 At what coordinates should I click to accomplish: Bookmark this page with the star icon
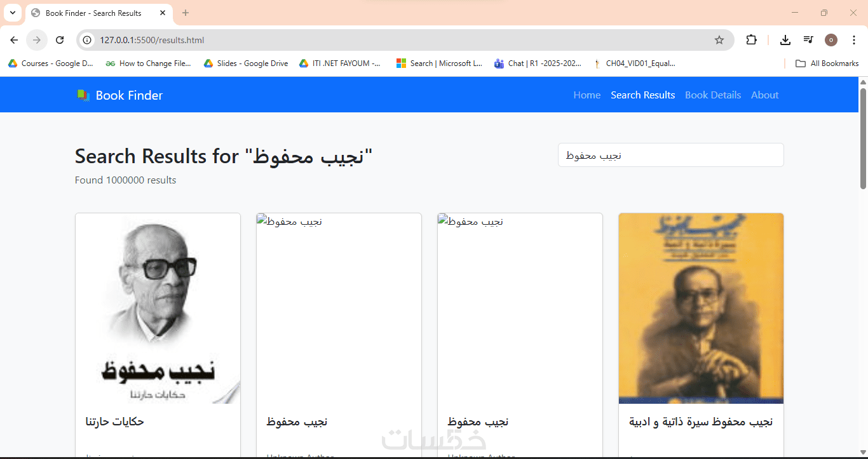pos(719,40)
